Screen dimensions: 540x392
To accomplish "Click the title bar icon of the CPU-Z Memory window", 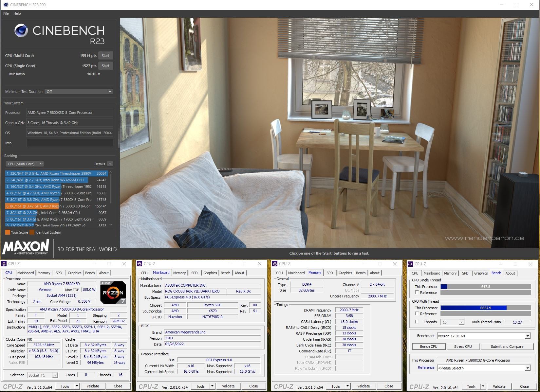I will click(x=275, y=264).
